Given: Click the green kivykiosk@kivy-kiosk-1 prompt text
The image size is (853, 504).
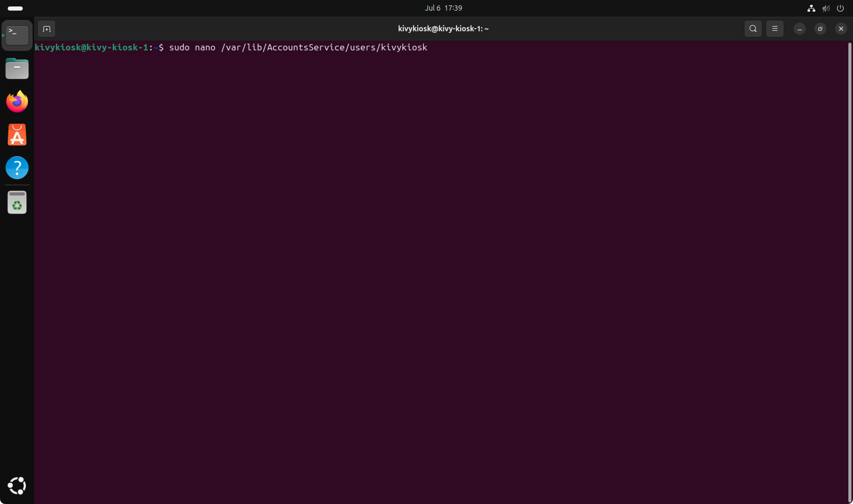Looking at the screenshot, I should [x=92, y=47].
